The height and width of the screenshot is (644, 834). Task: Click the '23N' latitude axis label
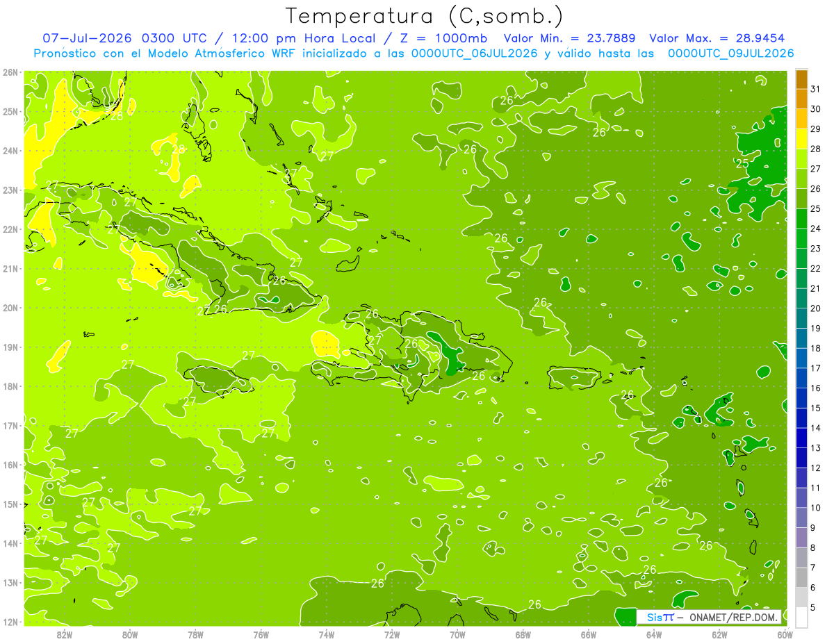click(10, 190)
